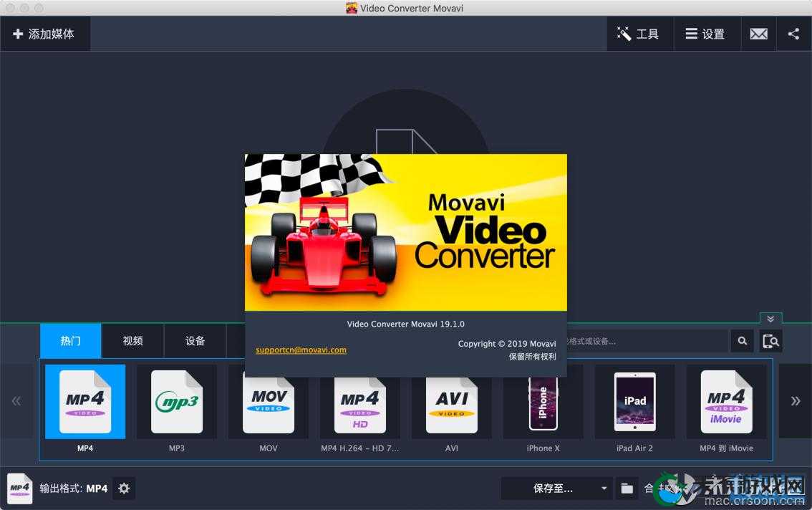Click the 保留所有权利 text in about dialog
Image resolution: width=812 pixels, height=510 pixels.
[x=532, y=357]
